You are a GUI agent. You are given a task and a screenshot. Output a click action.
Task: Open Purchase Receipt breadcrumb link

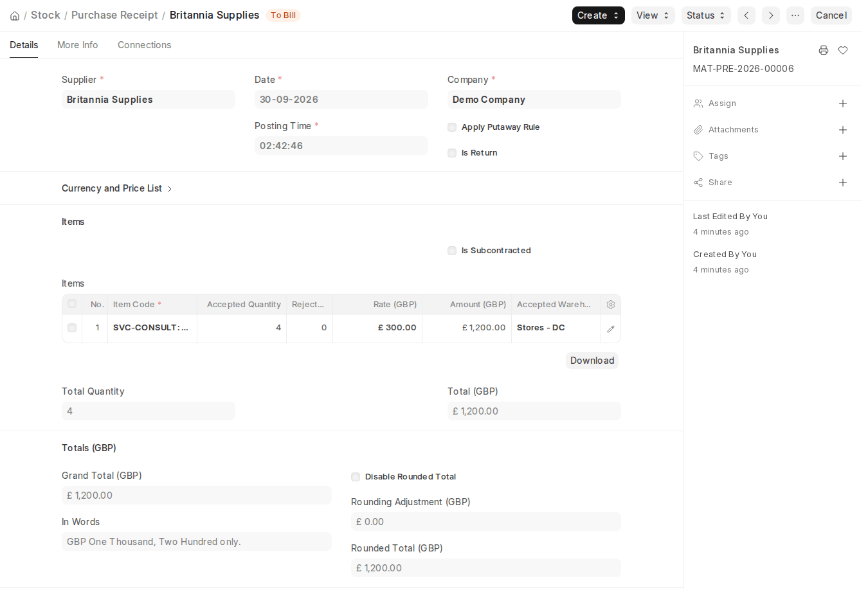coord(114,15)
